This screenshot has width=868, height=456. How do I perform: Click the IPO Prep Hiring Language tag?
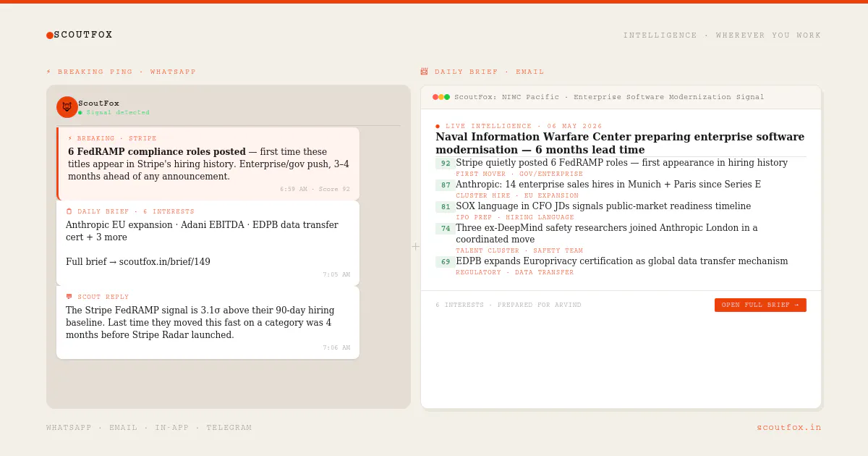tap(515, 218)
